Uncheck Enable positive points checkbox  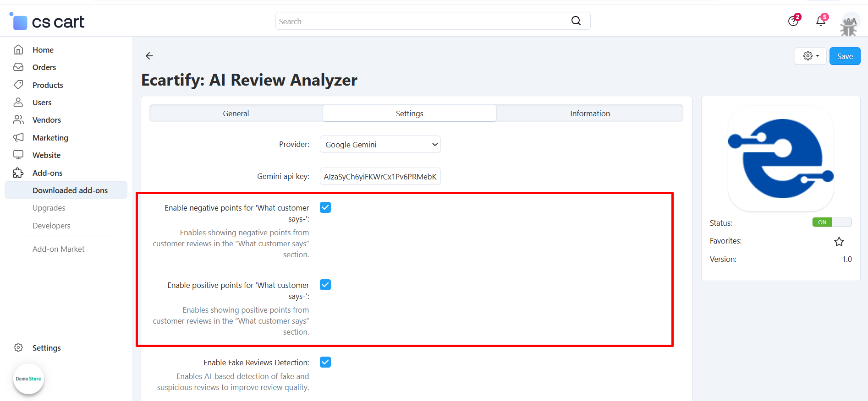[325, 285]
